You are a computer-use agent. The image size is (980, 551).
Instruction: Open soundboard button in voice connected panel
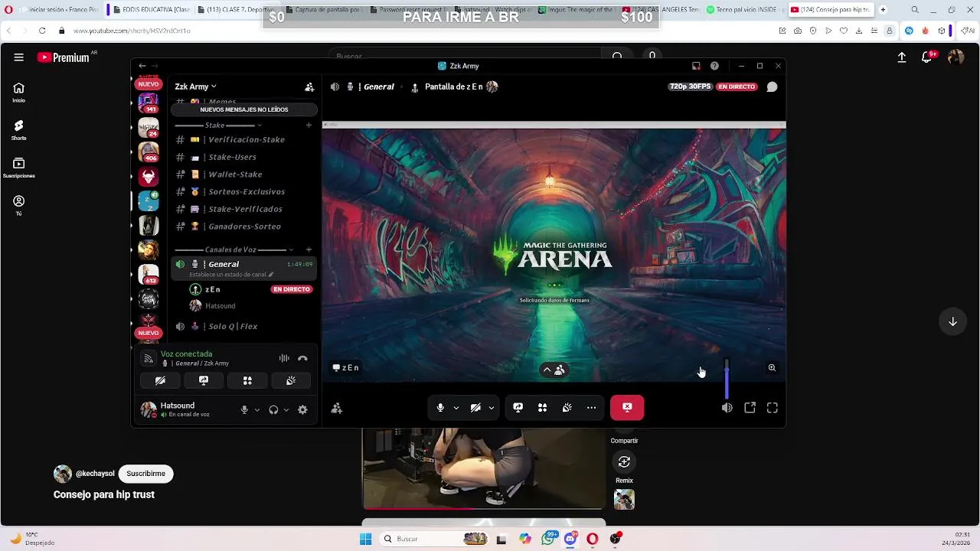(291, 380)
